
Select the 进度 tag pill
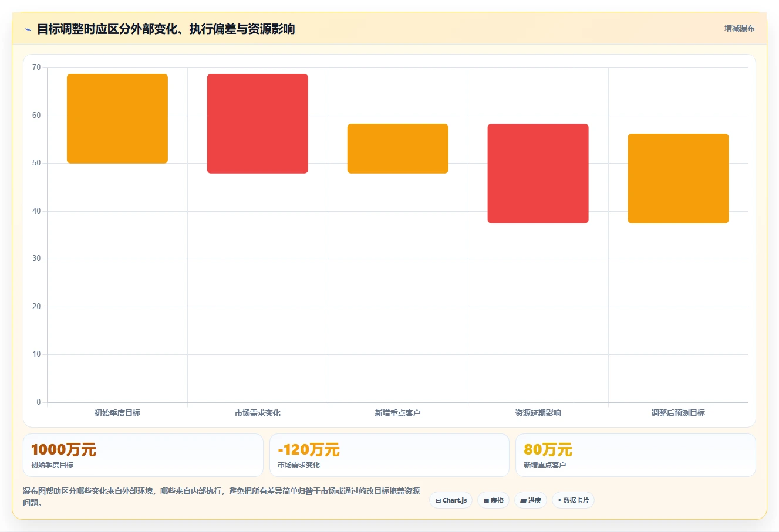(530, 500)
